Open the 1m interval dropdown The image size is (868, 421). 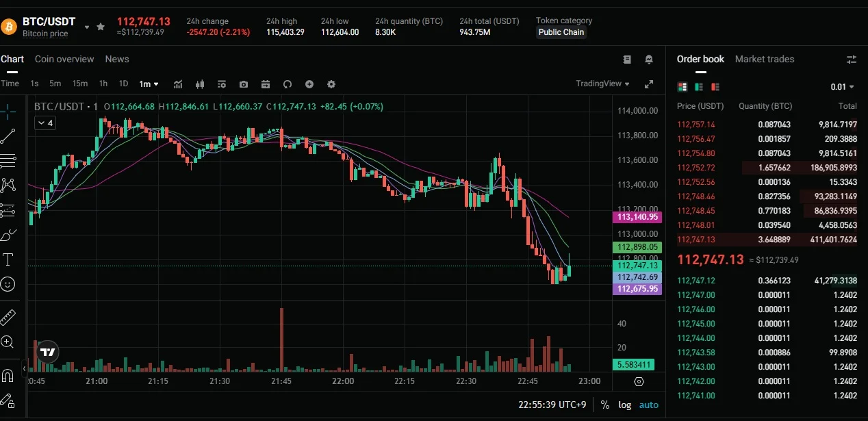[x=149, y=84]
